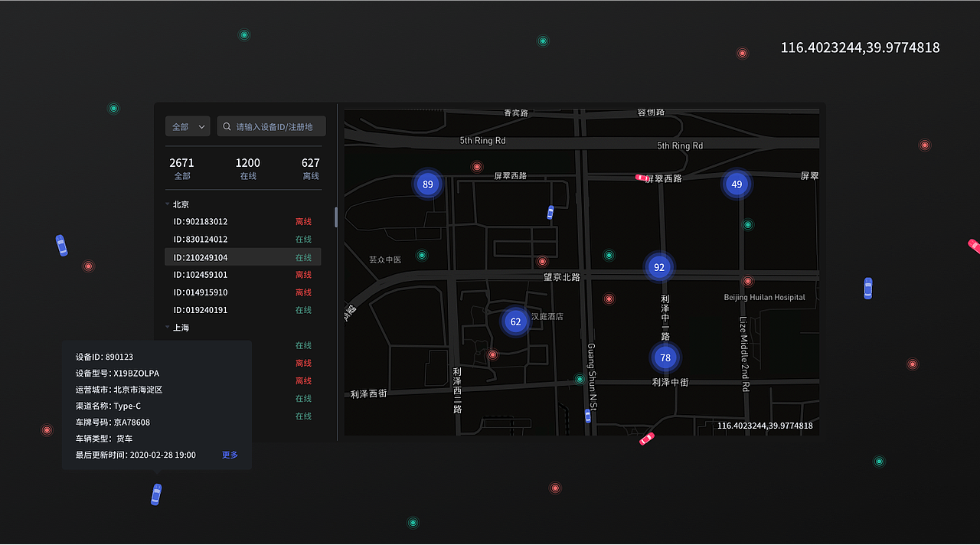Image resolution: width=980 pixels, height=545 pixels.
Task: Select highlighted device row ID:210249104
Action: coord(243,257)
